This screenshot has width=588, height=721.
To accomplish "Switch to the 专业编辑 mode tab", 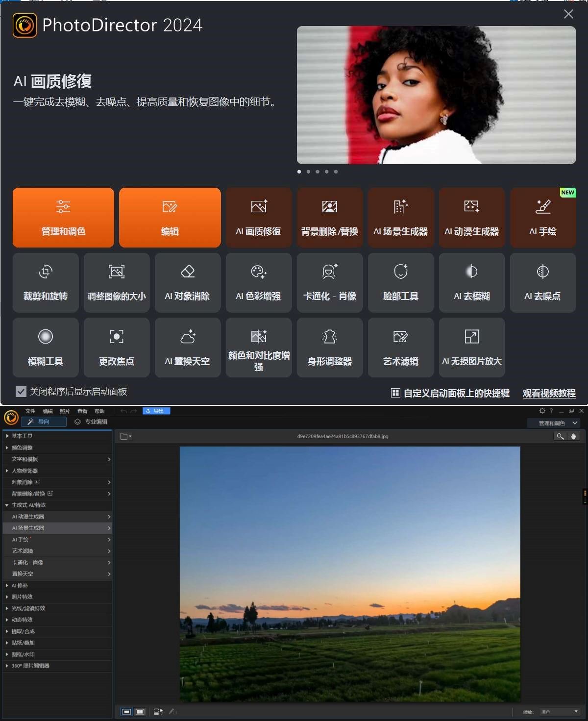I will click(x=91, y=422).
